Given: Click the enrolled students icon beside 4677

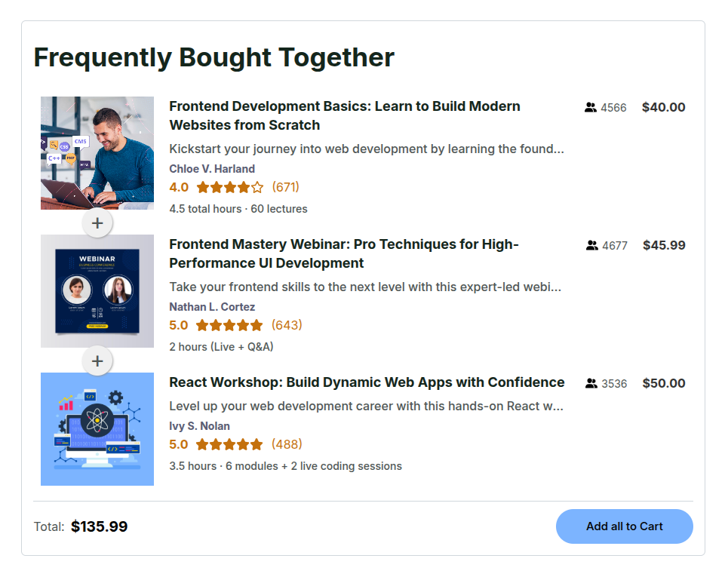Looking at the screenshot, I should point(592,246).
